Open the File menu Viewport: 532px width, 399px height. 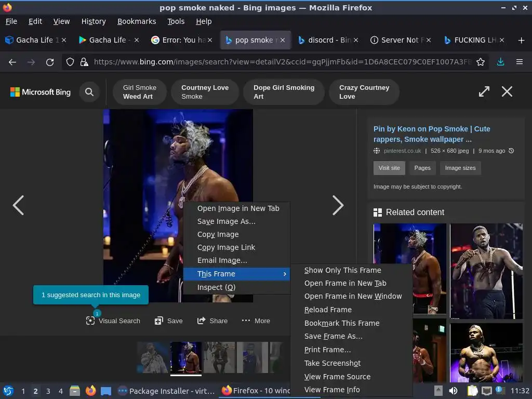[11, 21]
